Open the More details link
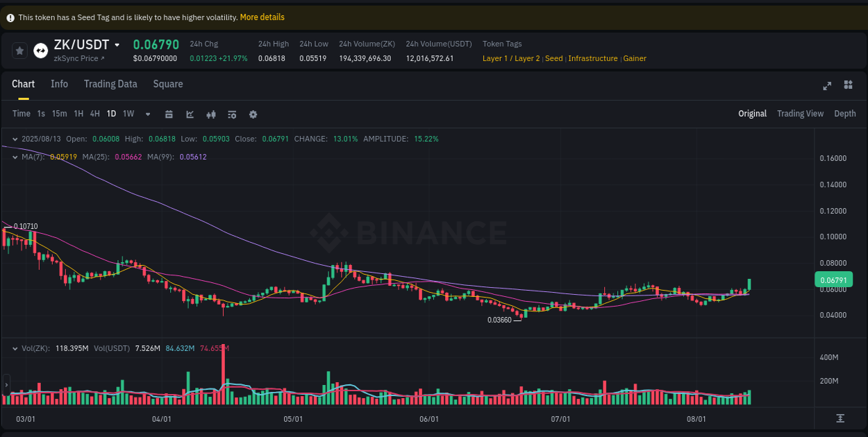 262,17
